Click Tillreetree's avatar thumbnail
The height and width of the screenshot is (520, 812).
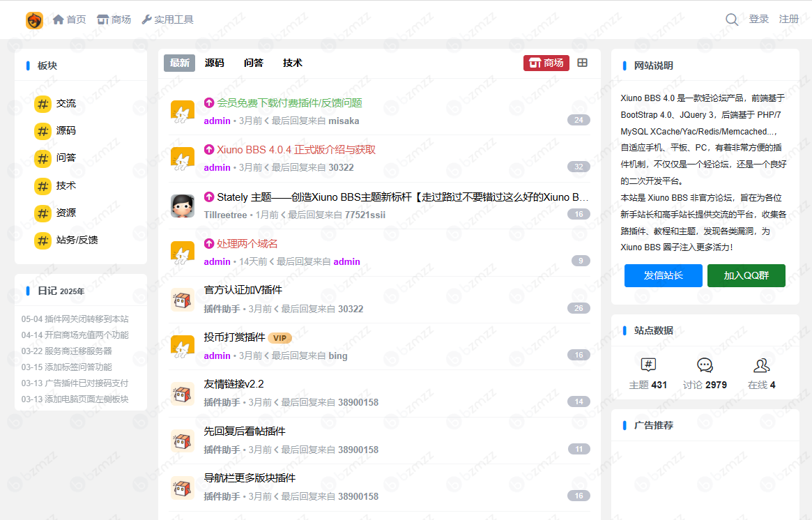coord(183,206)
